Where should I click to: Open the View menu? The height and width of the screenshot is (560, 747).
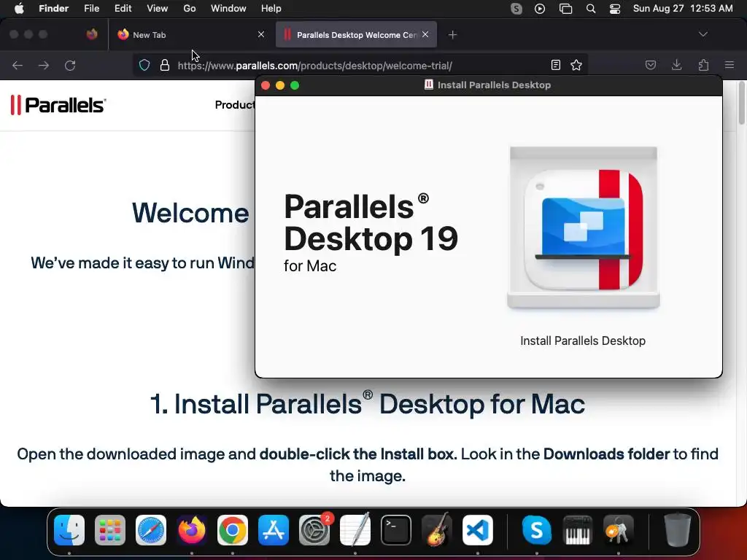click(x=158, y=9)
